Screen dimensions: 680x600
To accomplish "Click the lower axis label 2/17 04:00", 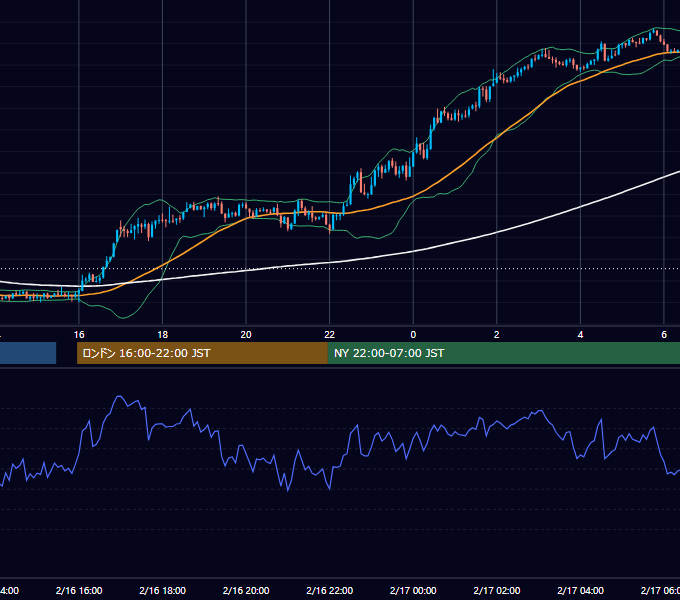I will tap(581, 590).
